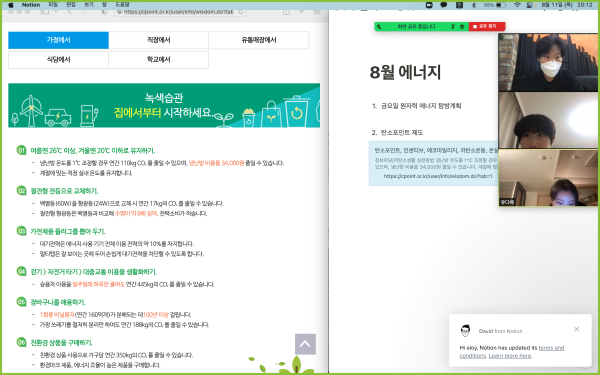Viewport: 600px width, 375px height.
Task: Click the chat bubble icon in the menu bar
Action: tap(444, 5)
